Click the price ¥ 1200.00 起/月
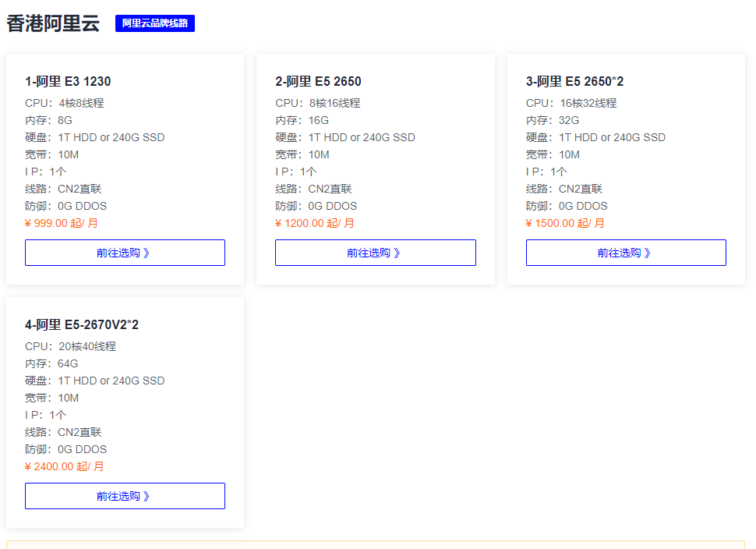This screenshot has height=549, width=756. (315, 223)
